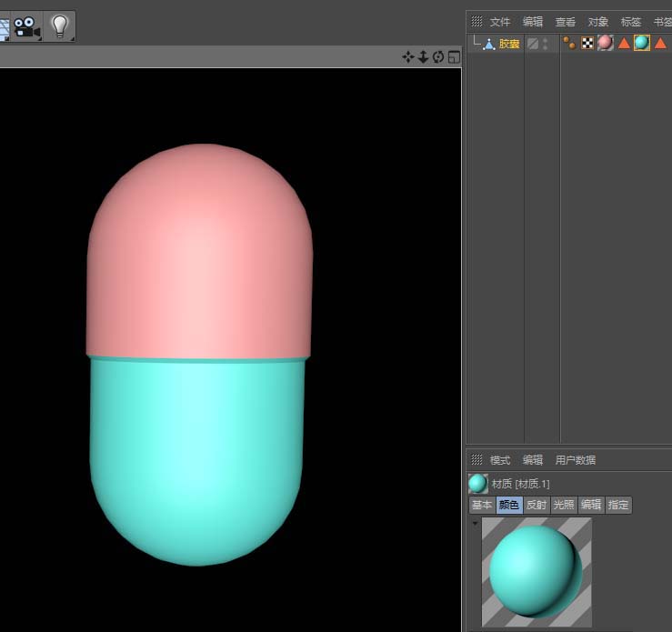Click the camera object tool icon
Image resolution: width=672 pixels, height=632 pixels.
tap(26, 26)
